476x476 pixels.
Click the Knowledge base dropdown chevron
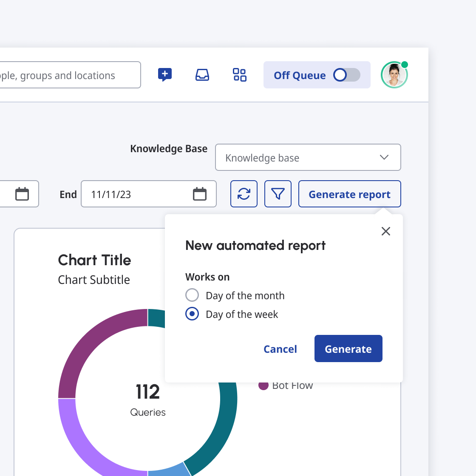384,157
